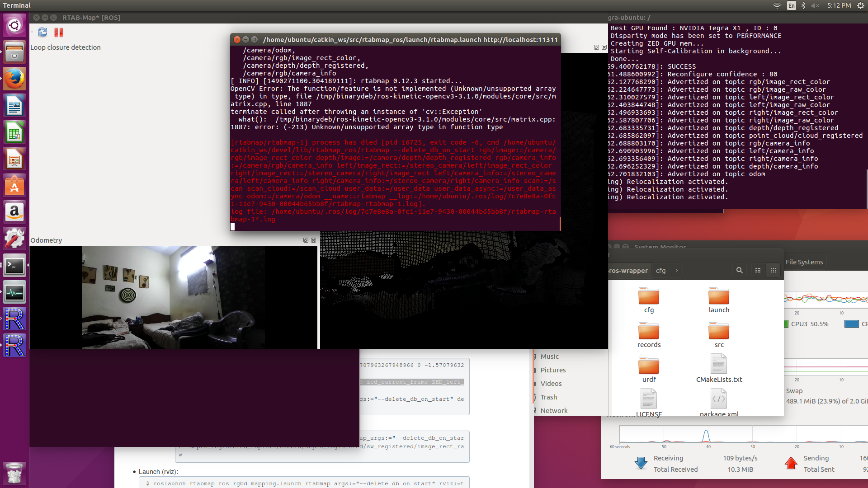Click the RTAB-Map refresh icon
This screenshot has width=868, height=488.
pyautogui.click(x=42, y=32)
